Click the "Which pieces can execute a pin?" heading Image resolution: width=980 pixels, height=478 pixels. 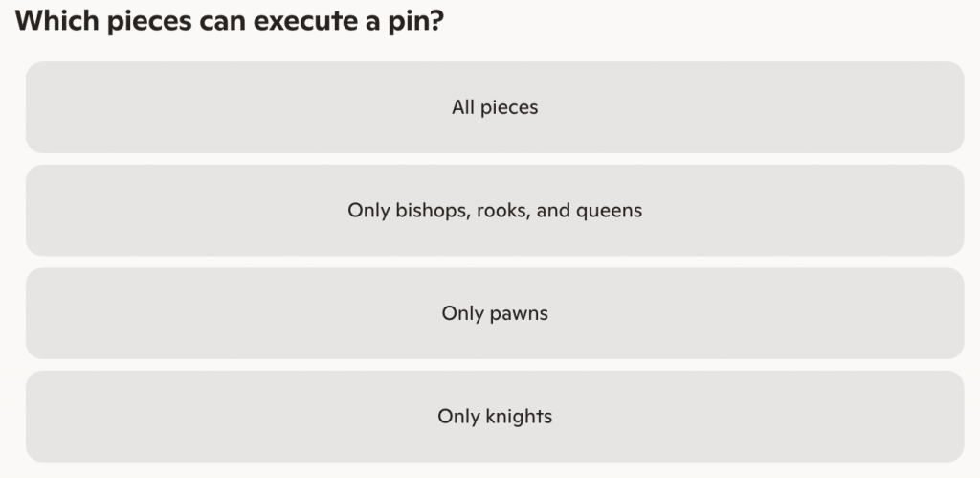(x=231, y=21)
